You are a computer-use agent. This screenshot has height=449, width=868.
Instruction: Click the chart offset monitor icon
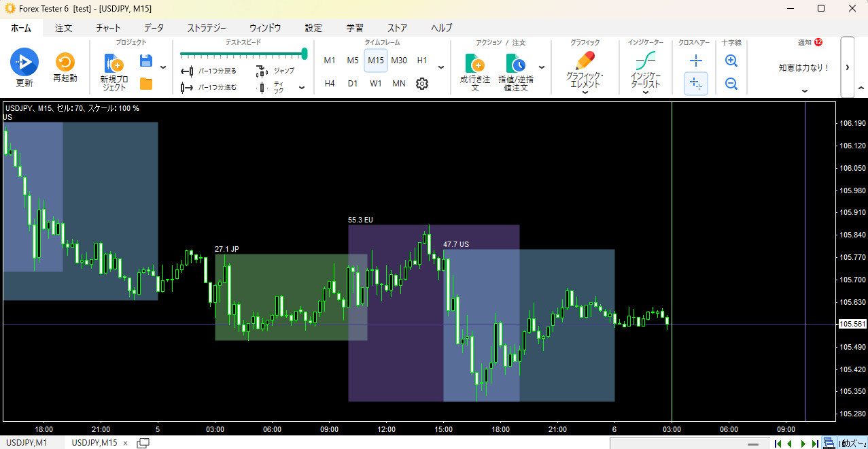[x=829, y=443]
